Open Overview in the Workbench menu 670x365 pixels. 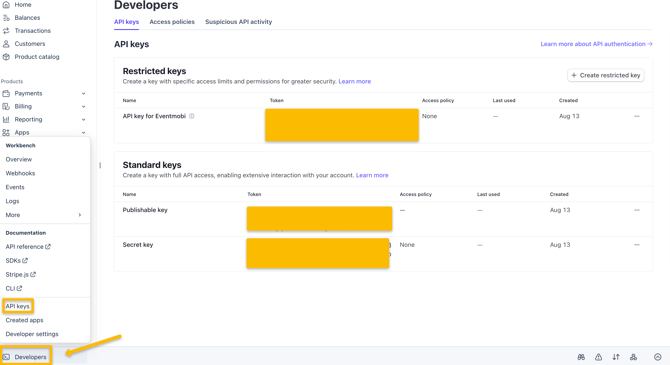19,159
